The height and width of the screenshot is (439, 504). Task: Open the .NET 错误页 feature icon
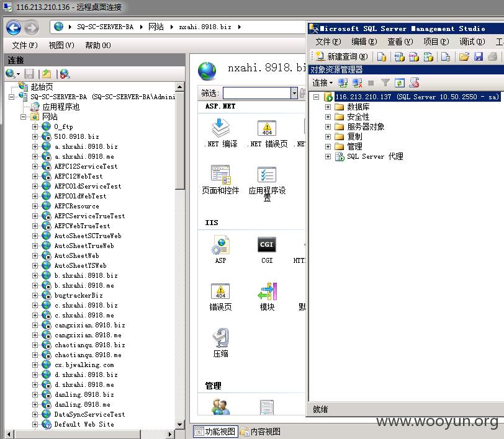point(267,133)
